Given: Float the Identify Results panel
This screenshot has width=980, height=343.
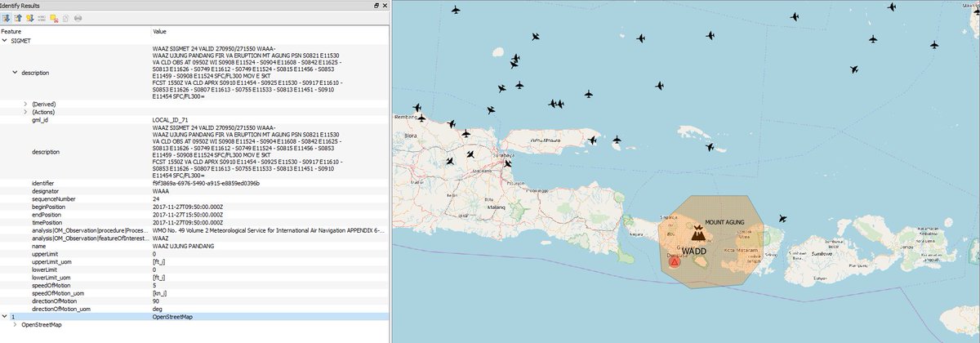Looking at the screenshot, I should click(376, 6).
